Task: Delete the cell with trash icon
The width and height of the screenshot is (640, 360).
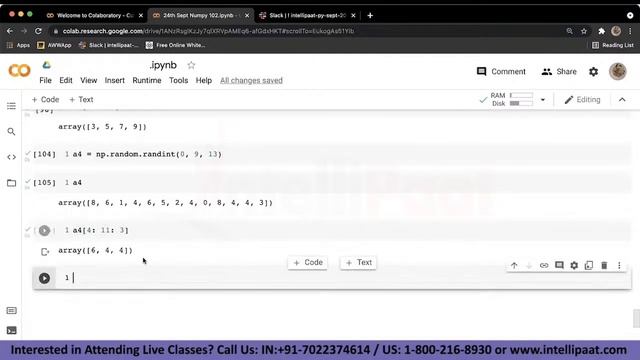Action: (604, 265)
